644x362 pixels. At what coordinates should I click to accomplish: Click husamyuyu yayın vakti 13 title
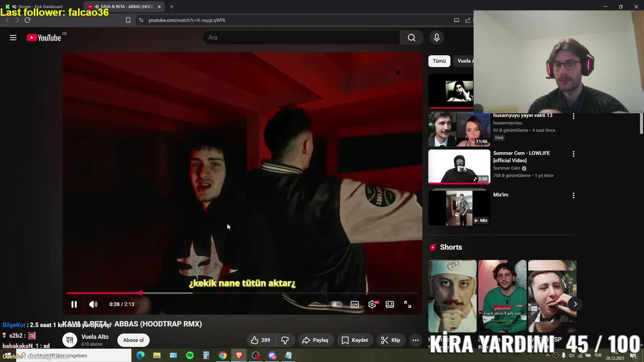[522, 116]
